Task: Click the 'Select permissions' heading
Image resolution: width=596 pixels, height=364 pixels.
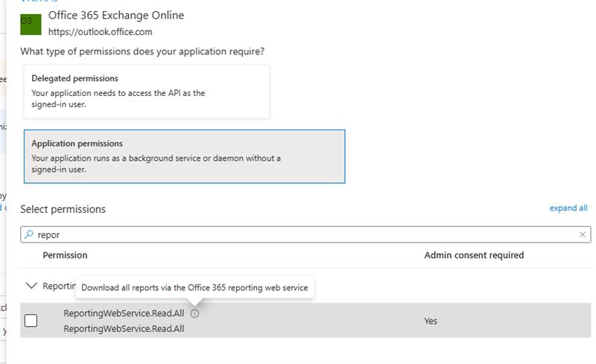Action: (63, 209)
